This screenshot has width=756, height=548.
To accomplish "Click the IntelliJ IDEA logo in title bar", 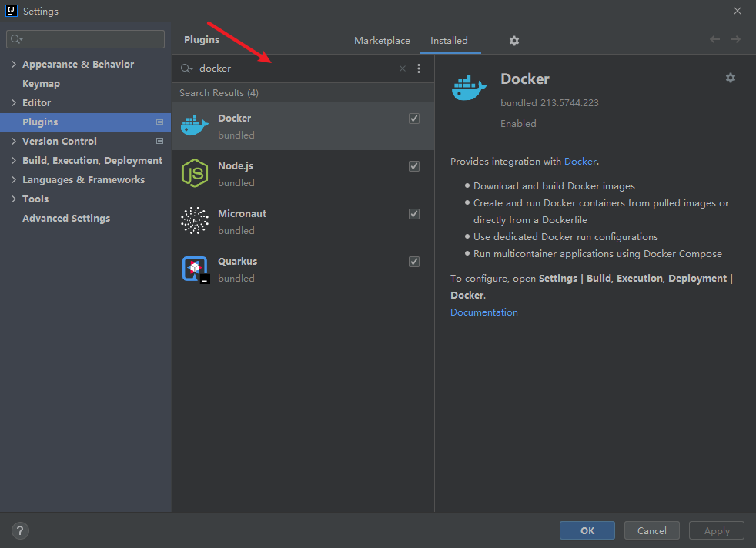I will pos(11,11).
